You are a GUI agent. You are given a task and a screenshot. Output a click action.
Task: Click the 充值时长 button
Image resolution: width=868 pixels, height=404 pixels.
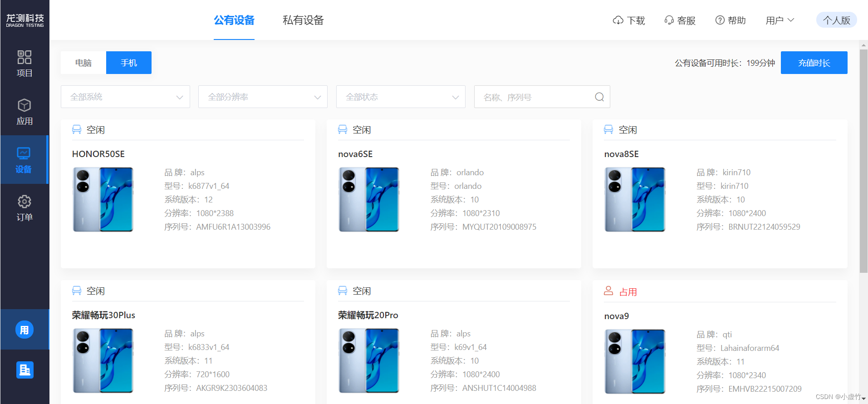(x=814, y=63)
